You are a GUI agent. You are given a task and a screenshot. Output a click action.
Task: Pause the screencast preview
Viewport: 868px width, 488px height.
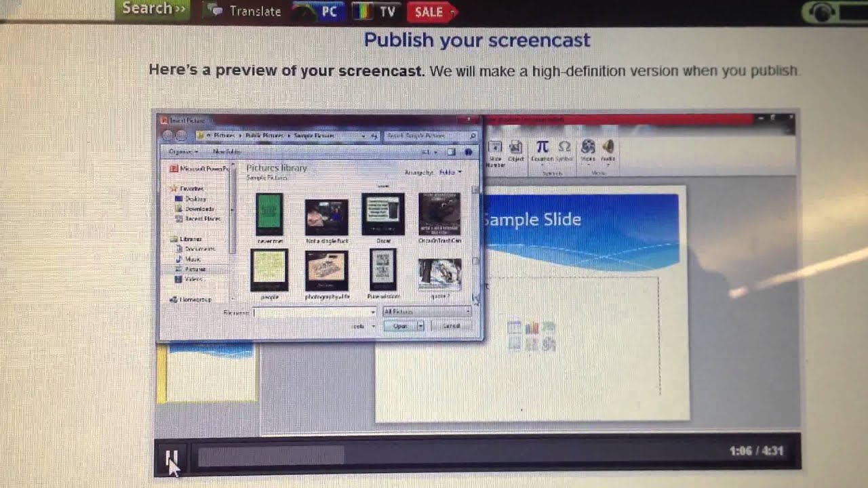click(x=171, y=457)
